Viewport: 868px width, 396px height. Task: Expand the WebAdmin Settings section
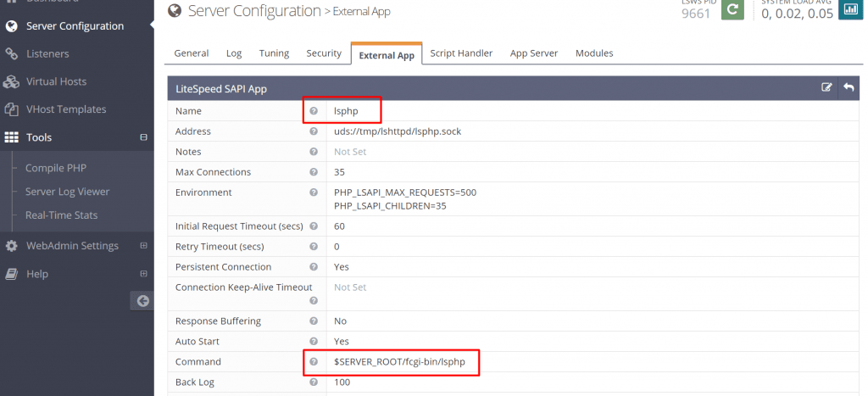point(143,245)
